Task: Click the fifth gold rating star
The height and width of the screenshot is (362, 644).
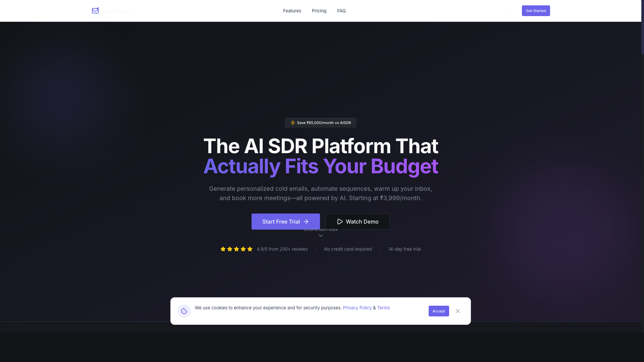Action: [250, 249]
